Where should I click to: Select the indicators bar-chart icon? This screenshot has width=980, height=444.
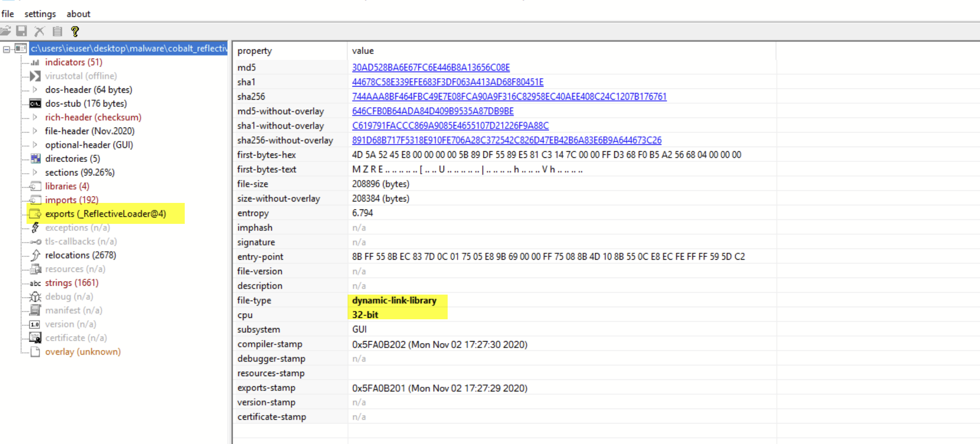34,62
